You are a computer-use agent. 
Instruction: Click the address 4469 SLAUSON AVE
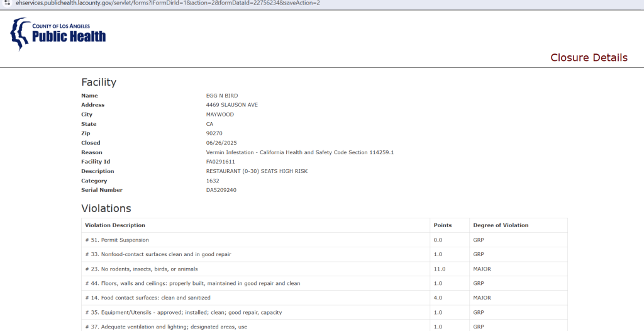click(x=231, y=105)
